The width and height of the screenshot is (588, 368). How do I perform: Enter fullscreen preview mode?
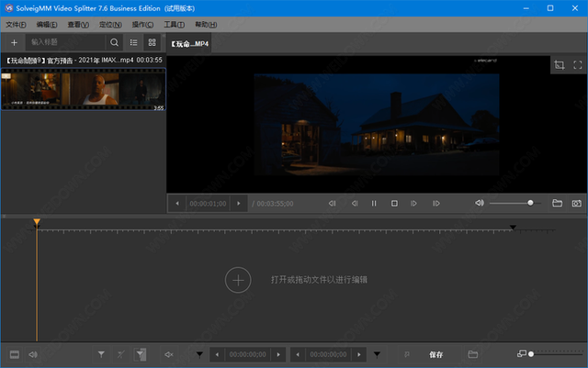click(x=578, y=65)
